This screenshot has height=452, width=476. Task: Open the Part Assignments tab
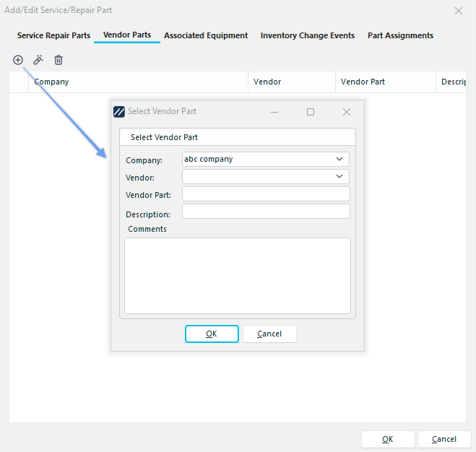coord(400,35)
